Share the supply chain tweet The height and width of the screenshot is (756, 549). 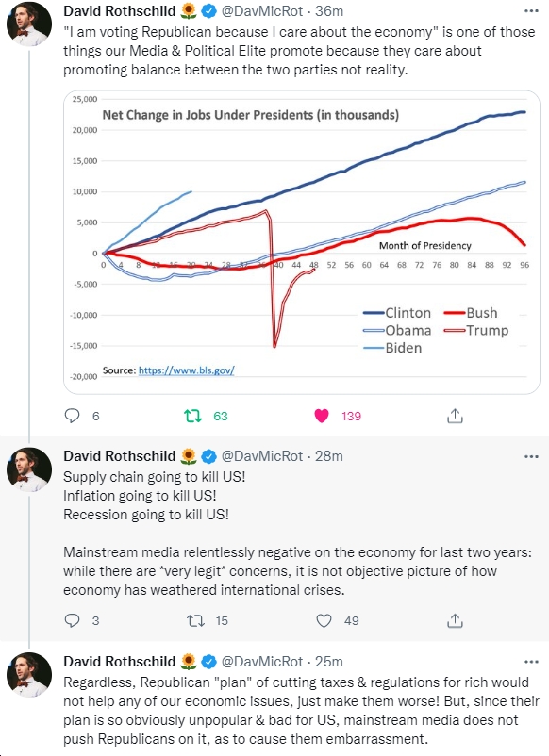pyautogui.click(x=455, y=620)
